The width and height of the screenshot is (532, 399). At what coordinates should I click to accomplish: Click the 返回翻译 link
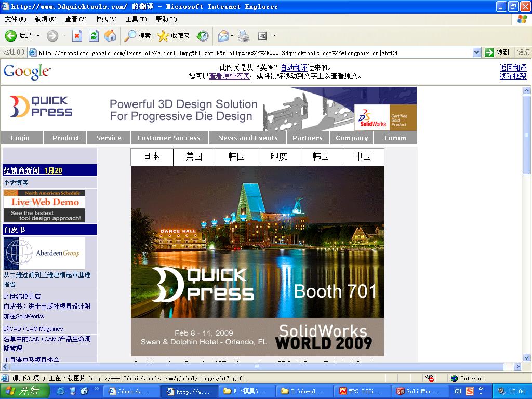tap(513, 68)
